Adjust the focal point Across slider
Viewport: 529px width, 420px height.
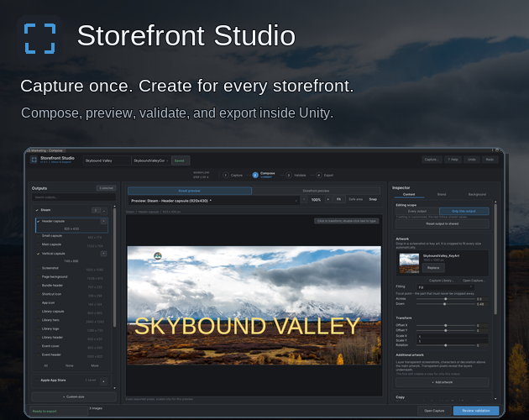(x=445, y=299)
